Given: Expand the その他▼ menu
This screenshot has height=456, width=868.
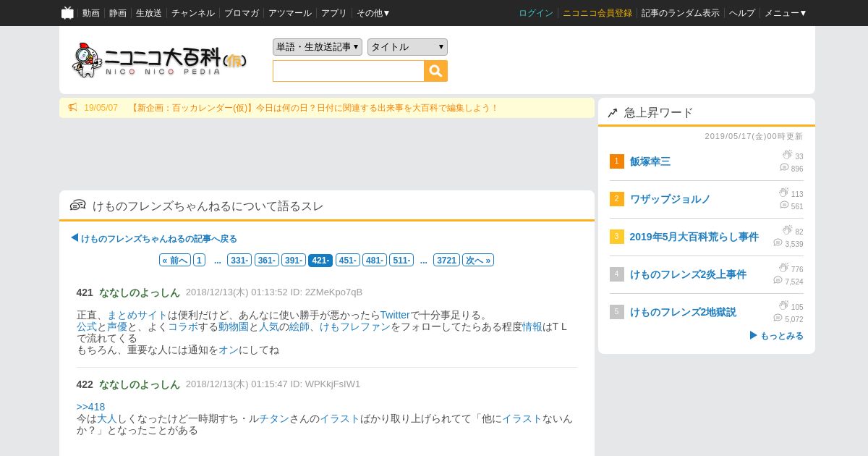Looking at the screenshot, I should tap(373, 13).
